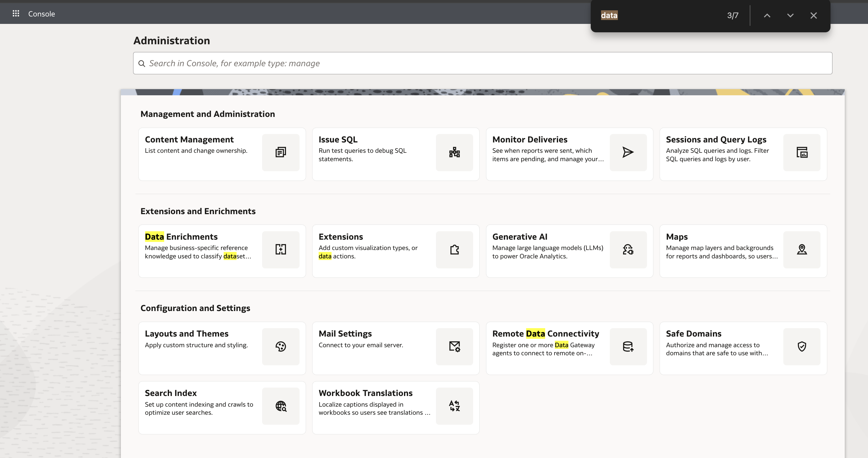Click the Layouts and Themes palette icon
Image resolution: width=868 pixels, height=458 pixels.
[x=281, y=346]
